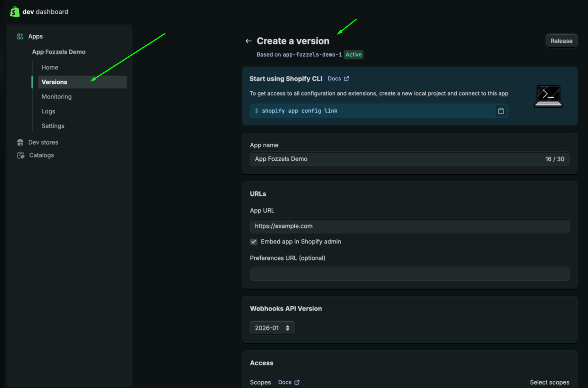Click the Catalogs icon in sidebar

pos(21,155)
